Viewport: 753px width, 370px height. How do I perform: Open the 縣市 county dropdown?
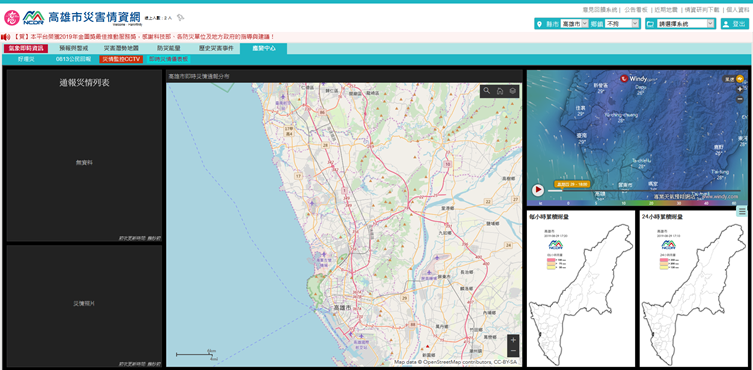[x=574, y=24]
